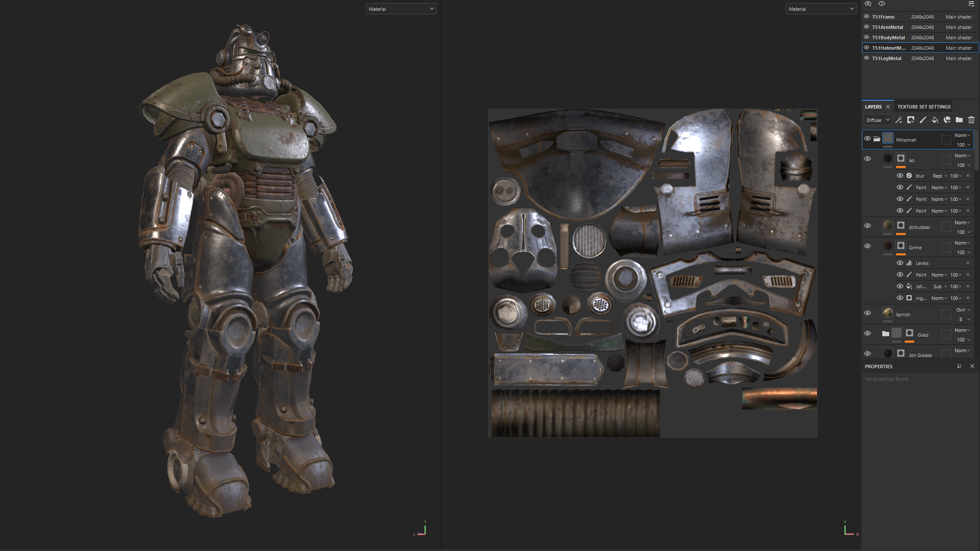
Task: Switch to the Layers tab
Action: (x=873, y=107)
